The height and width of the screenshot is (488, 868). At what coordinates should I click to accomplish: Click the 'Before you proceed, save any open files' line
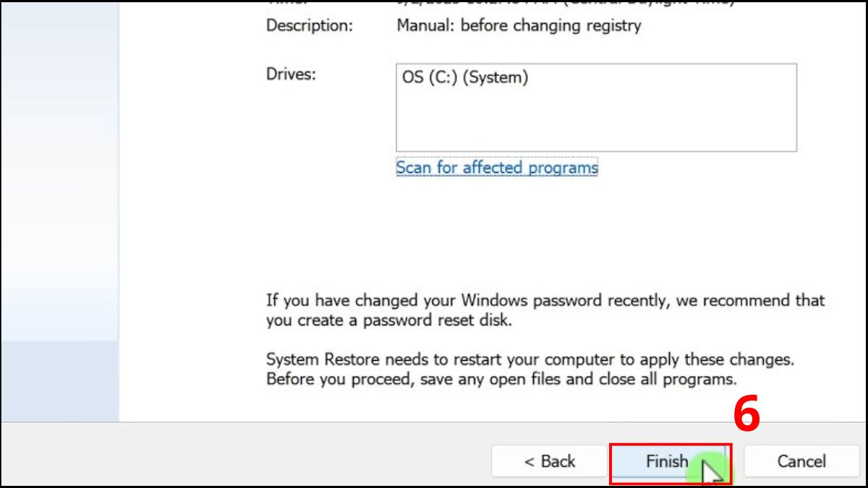(501, 379)
